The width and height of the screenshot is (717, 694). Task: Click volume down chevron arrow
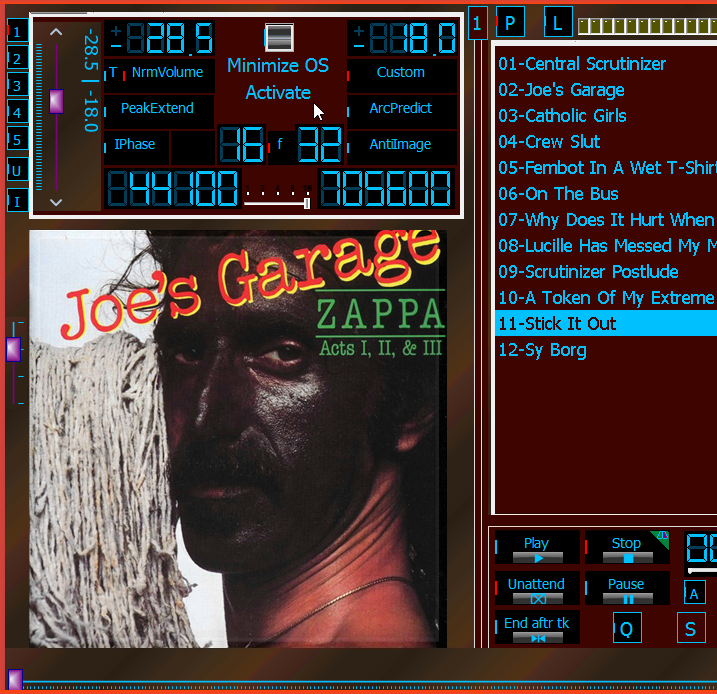[x=56, y=202]
